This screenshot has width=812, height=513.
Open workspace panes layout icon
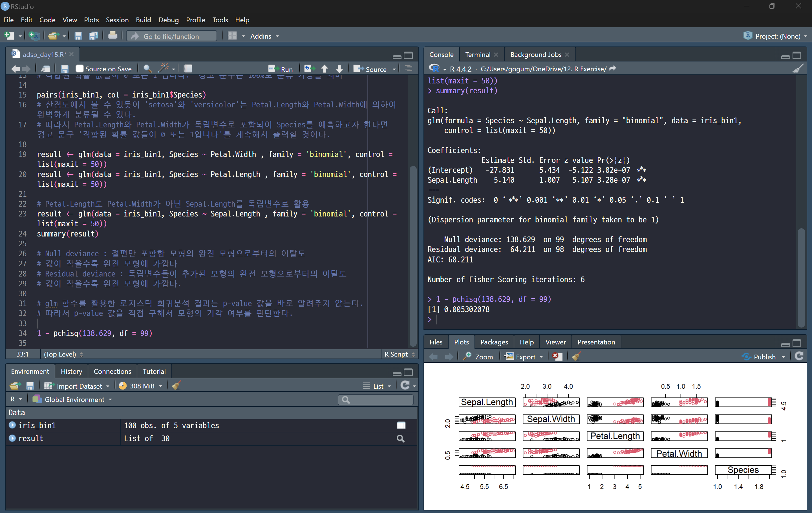232,36
